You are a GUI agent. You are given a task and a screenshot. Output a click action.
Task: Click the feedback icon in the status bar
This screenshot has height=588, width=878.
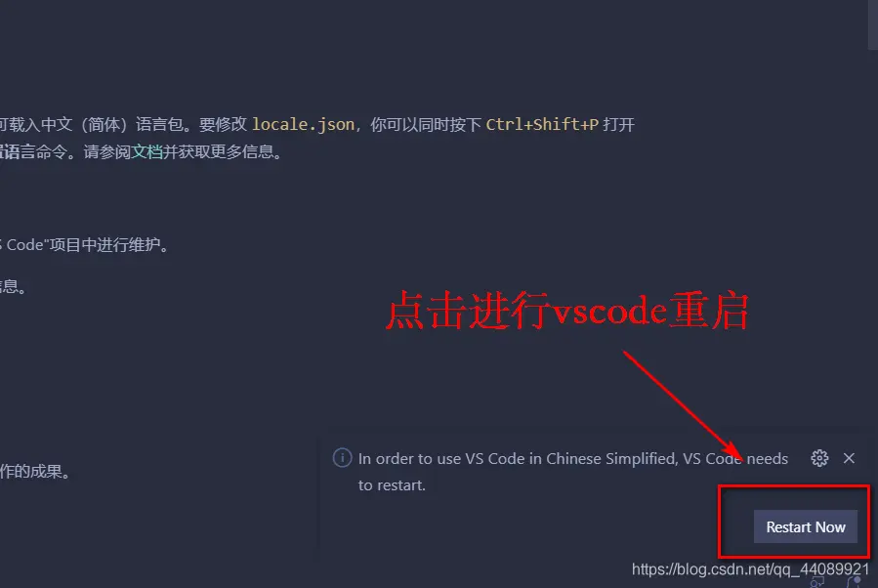point(817,582)
